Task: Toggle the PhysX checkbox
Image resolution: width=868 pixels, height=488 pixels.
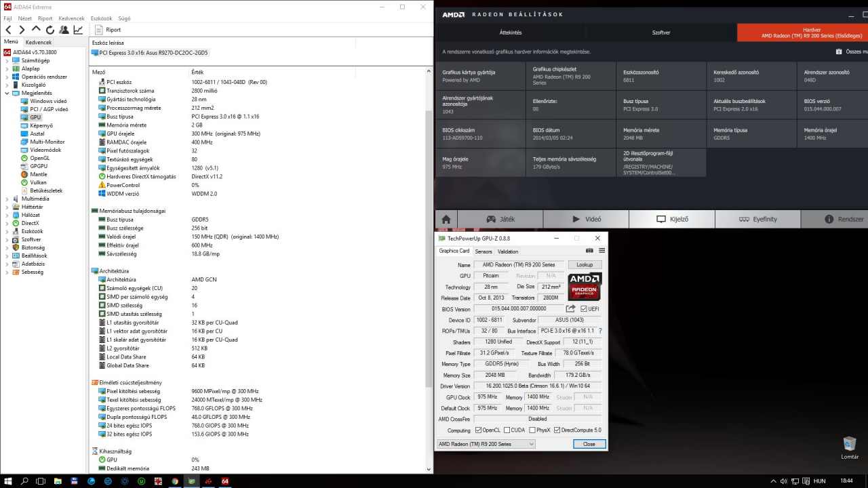Action: [x=532, y=430]
